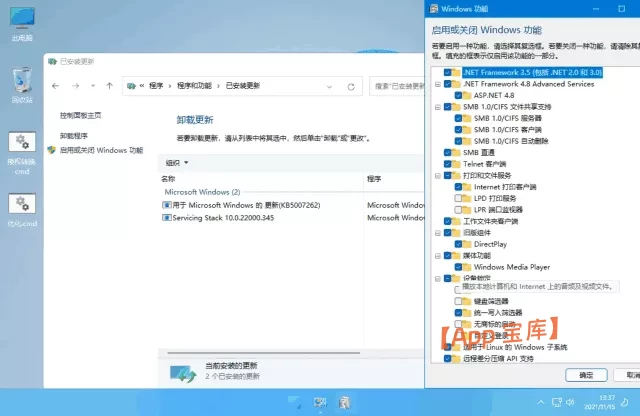Go up one level in 已安装更新 window
Screen dimensions: 640x416
pos(109,86)
